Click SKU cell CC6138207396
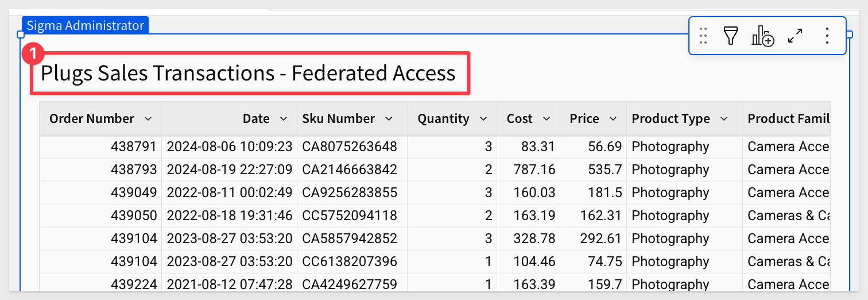This screenshot has height=300, width=868. click(352, 261)
